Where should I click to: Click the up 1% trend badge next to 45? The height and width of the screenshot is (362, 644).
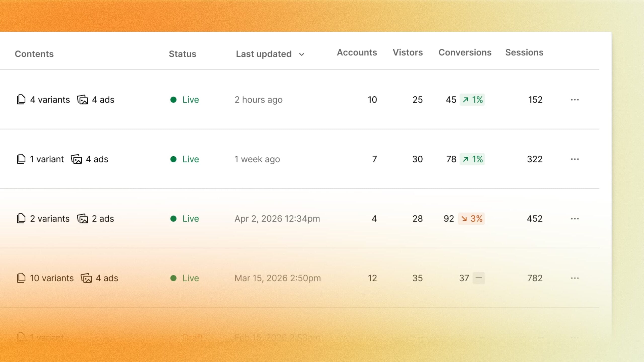[x=472, y=100]
